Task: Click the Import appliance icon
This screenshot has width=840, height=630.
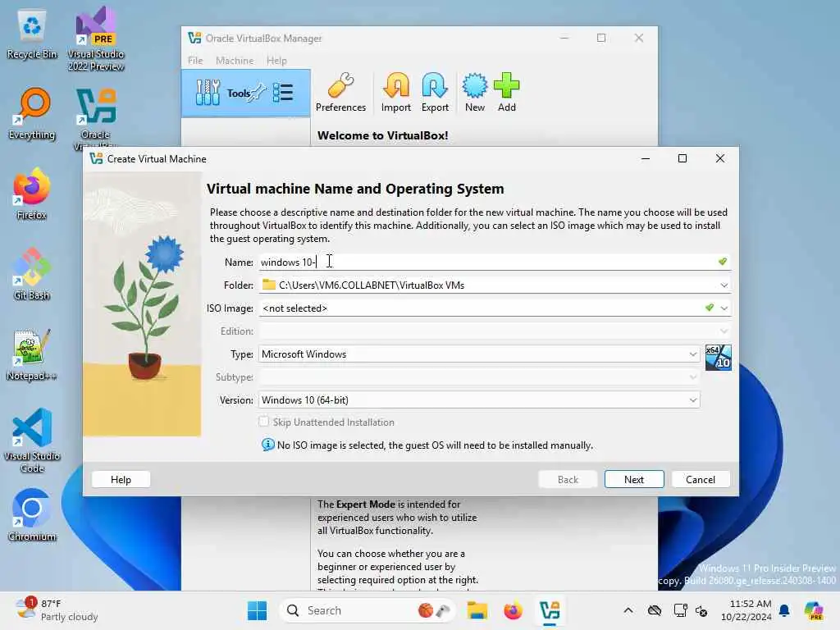Action: 396,92
